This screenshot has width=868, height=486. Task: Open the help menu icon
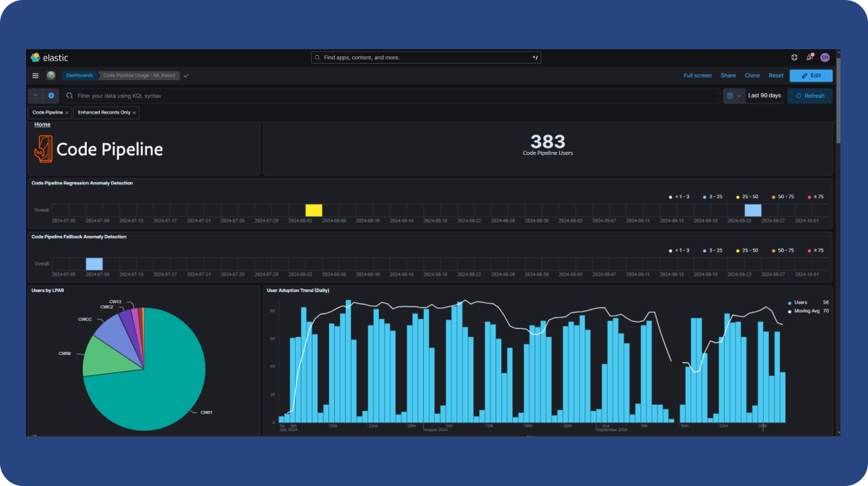794,57
